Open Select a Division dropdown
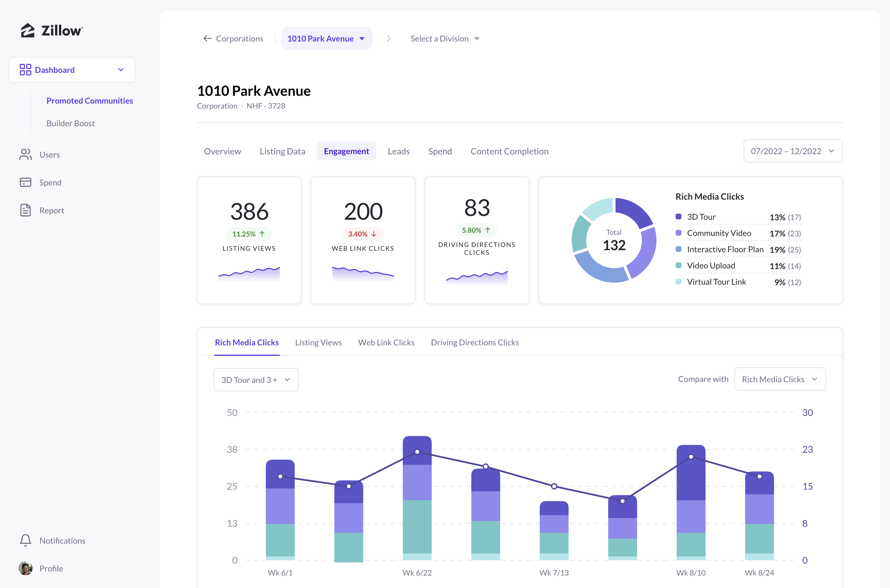This screenshot has width=890, height=588. [445, 39]
